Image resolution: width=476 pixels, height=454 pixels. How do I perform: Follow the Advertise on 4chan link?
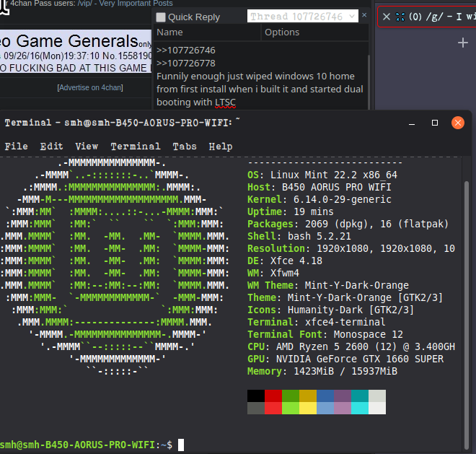pyautogui.click(x=90, y=87)
